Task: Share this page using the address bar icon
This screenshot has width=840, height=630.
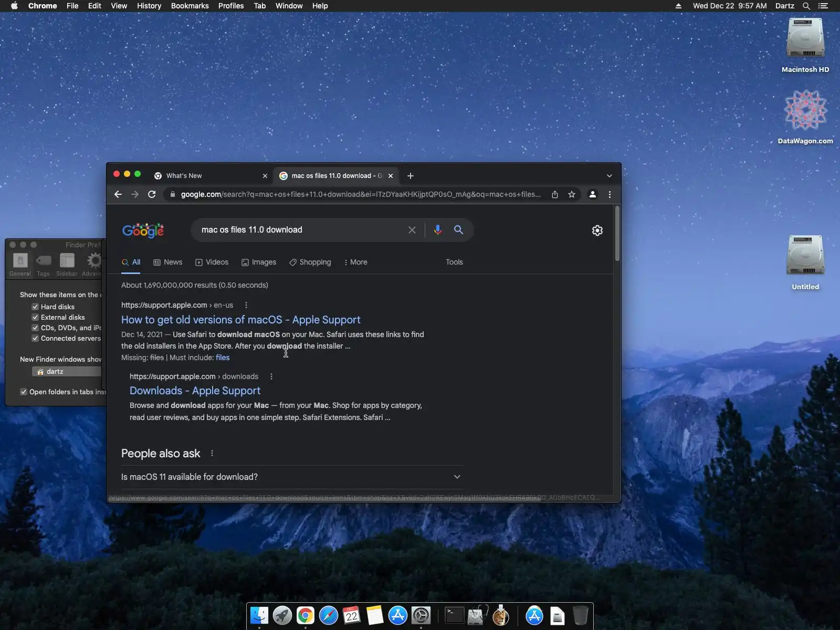Action: point(555,194)
